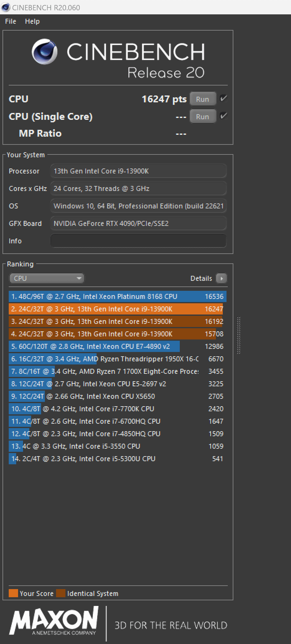Image resolution: width=291 pixels, height=644 pixels.
Task: Toggle the CPU (Single Core) test checkbox
Action: (223, 116)
